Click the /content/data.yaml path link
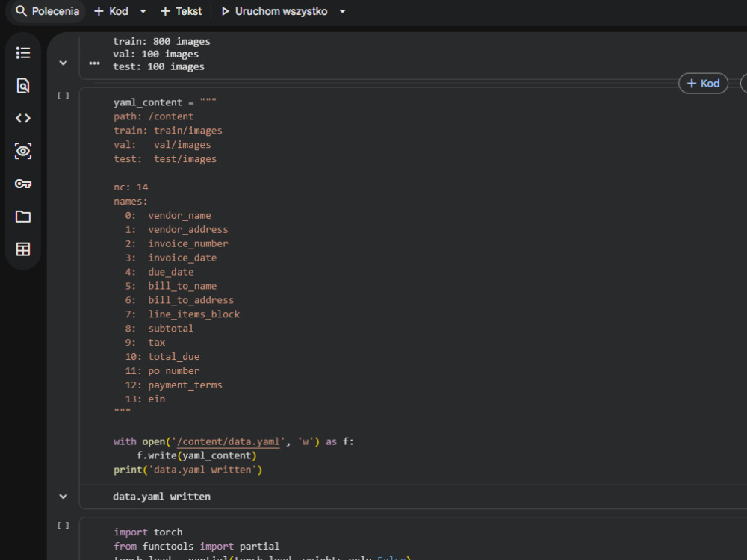 [x=228, y=441]
